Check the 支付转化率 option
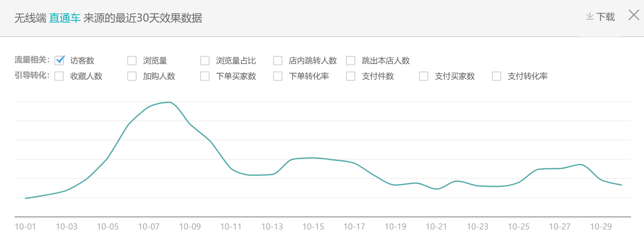 pos(497,76)
